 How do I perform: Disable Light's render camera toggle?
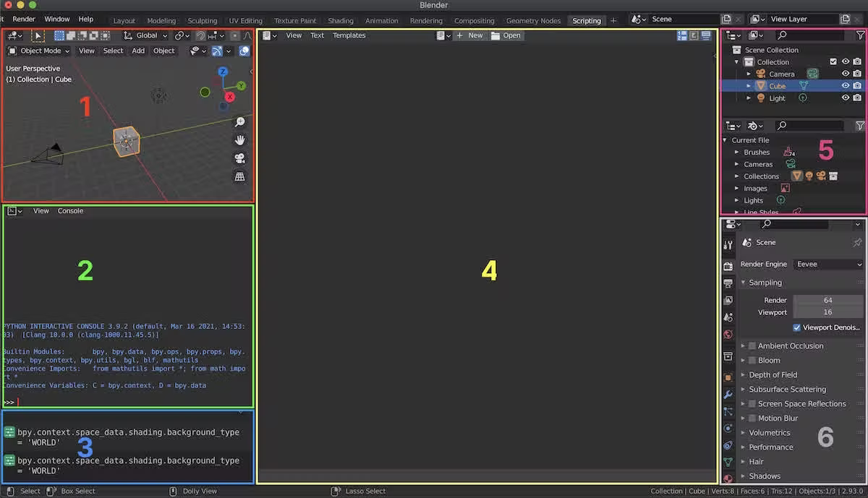(857, 98)
